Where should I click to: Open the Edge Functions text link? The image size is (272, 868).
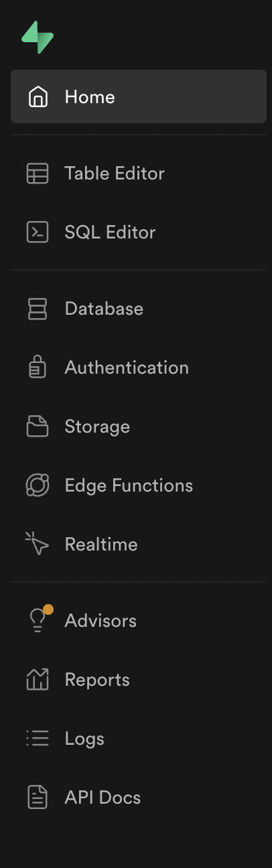click(x=129, y=486)
